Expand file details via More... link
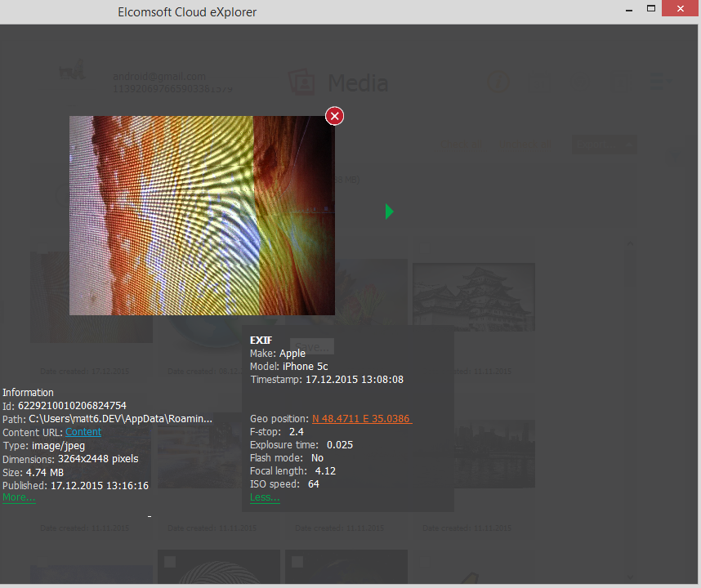Image resolution: width=701 pixels, height=588 pixels. tap(19, 497)
